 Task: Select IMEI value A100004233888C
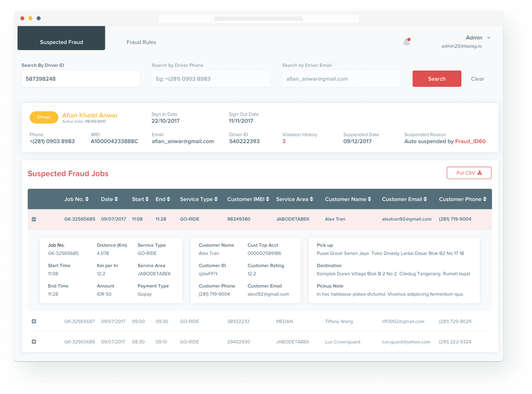[114, 142]
